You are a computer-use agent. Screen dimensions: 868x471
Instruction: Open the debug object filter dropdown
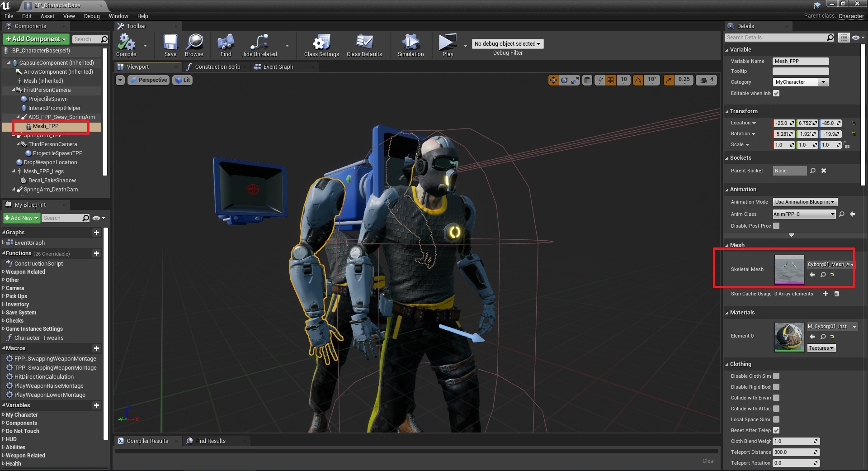click(507, 44)
